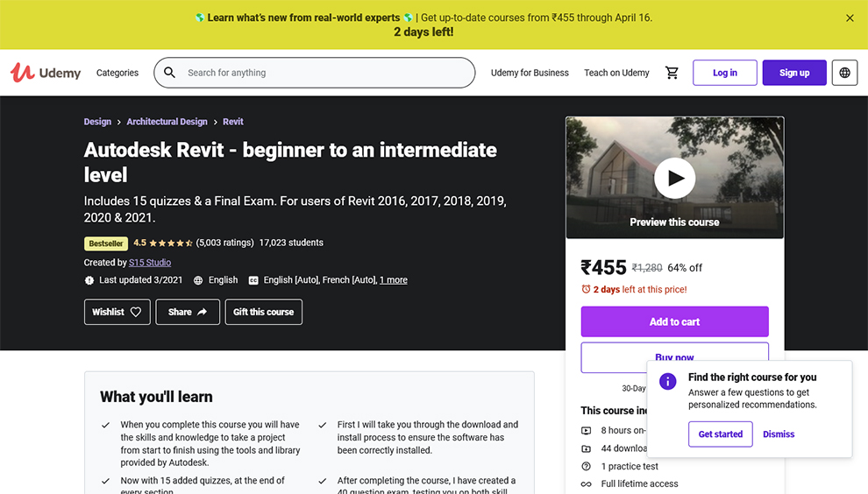Focus the Search for anything field
This screenshot has height=494, width=868.
[315, 73]
